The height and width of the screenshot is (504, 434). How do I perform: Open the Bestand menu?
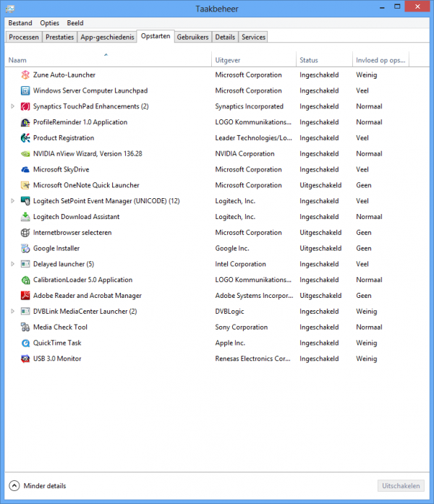tap(20, 23)
